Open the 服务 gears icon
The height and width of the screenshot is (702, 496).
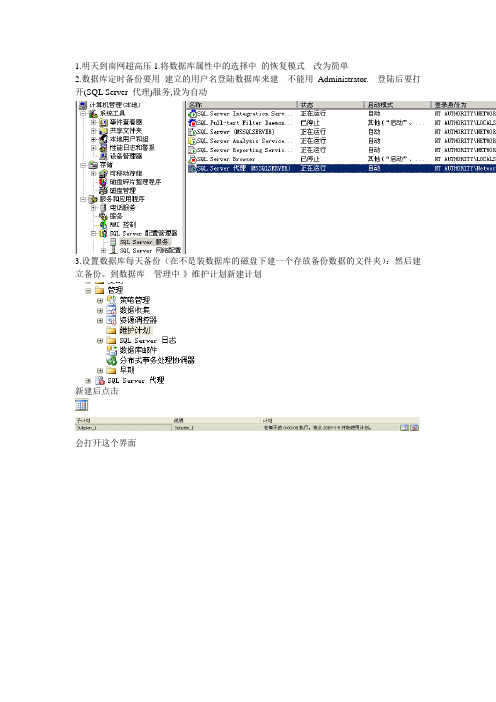103,216
